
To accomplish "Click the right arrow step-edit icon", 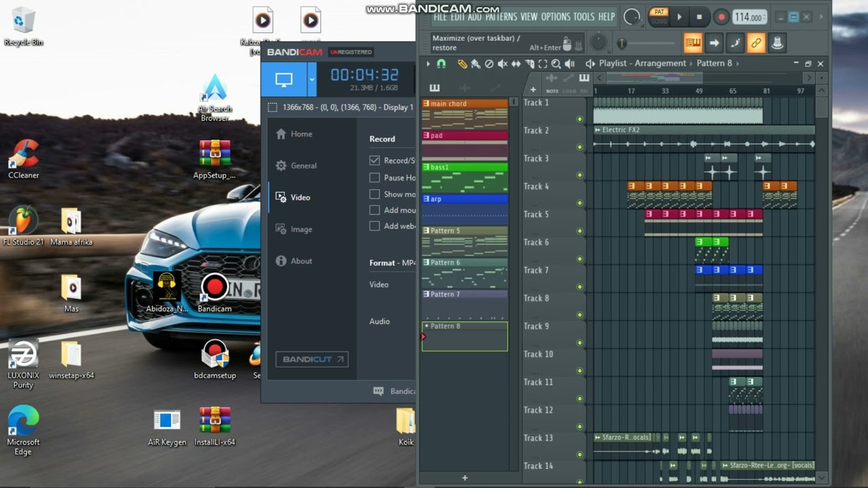I will pos(714,43).
